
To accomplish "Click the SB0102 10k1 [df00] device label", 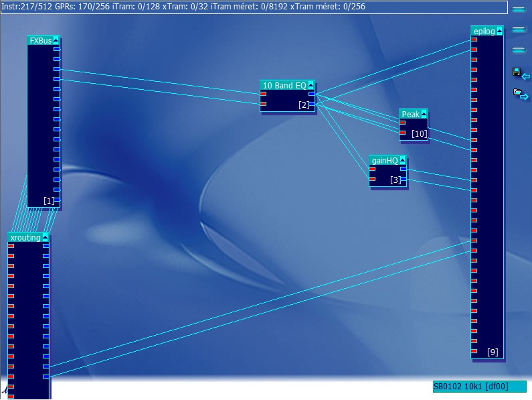I will pos(479,387).
